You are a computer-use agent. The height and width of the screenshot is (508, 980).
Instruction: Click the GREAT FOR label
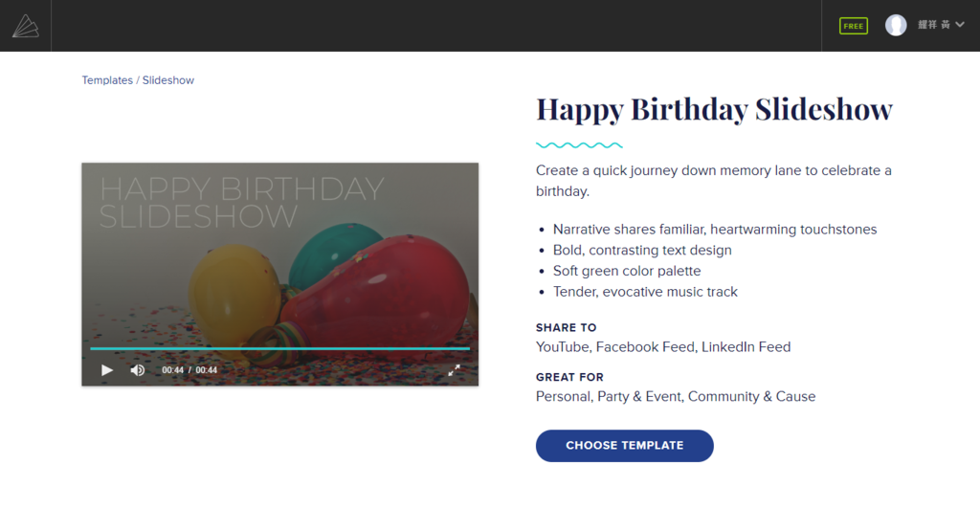pyautogui.click(x=569, y=377)
